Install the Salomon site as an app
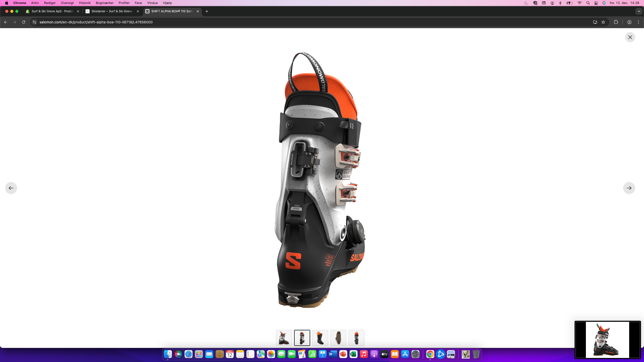The height and width of the screenshot is (362, 644). (595, 22)
